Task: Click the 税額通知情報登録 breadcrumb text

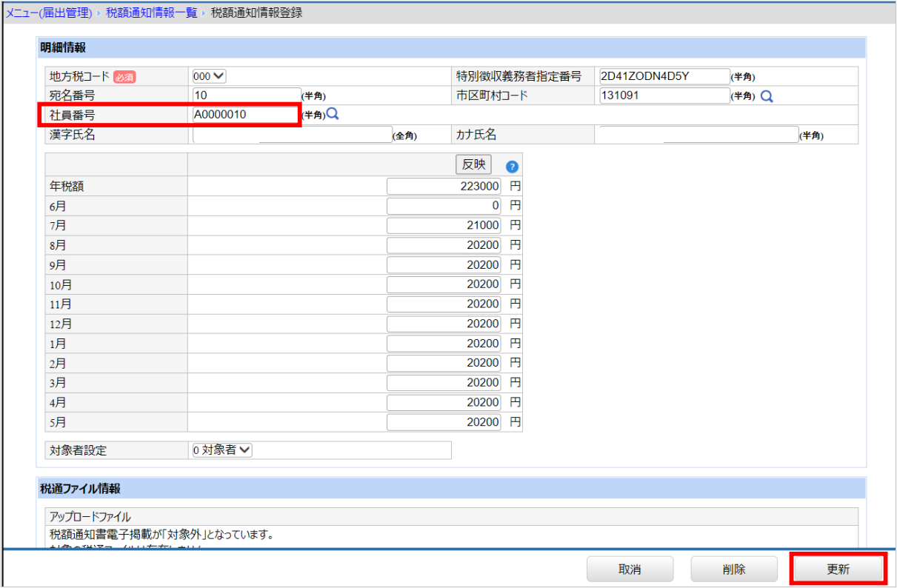Action: click(256, 13)
